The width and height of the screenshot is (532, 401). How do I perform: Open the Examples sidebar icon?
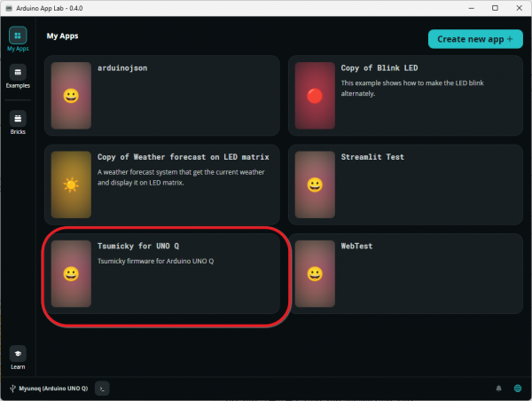[18, 72]
